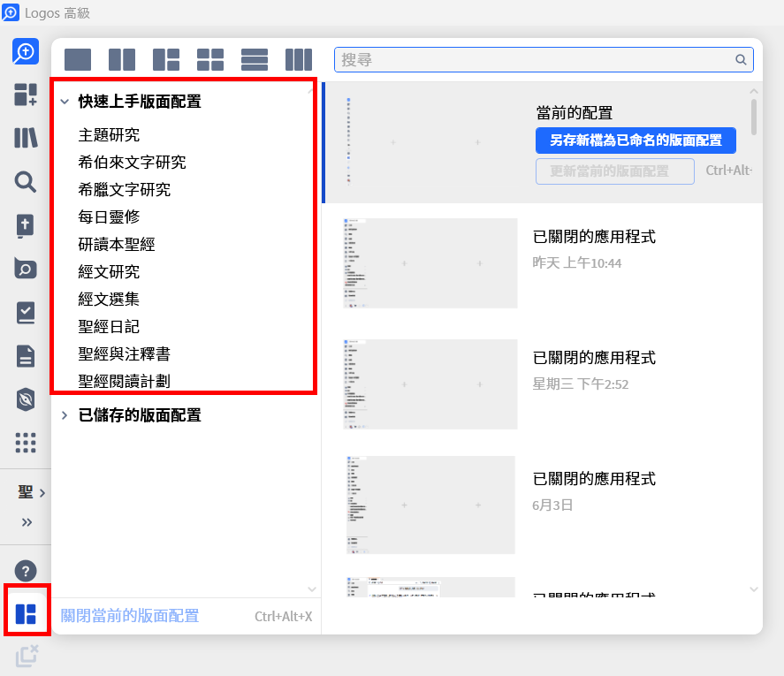
Task: Select three-column layout icon
Action: pos(299,60)
